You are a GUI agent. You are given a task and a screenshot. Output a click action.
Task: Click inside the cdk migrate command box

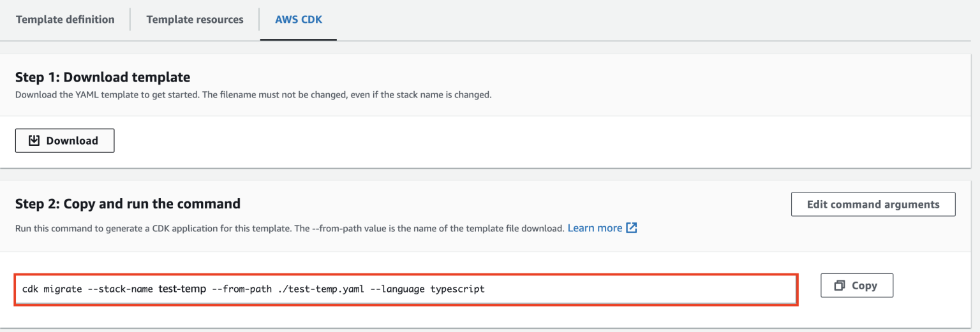coord(638,289)
